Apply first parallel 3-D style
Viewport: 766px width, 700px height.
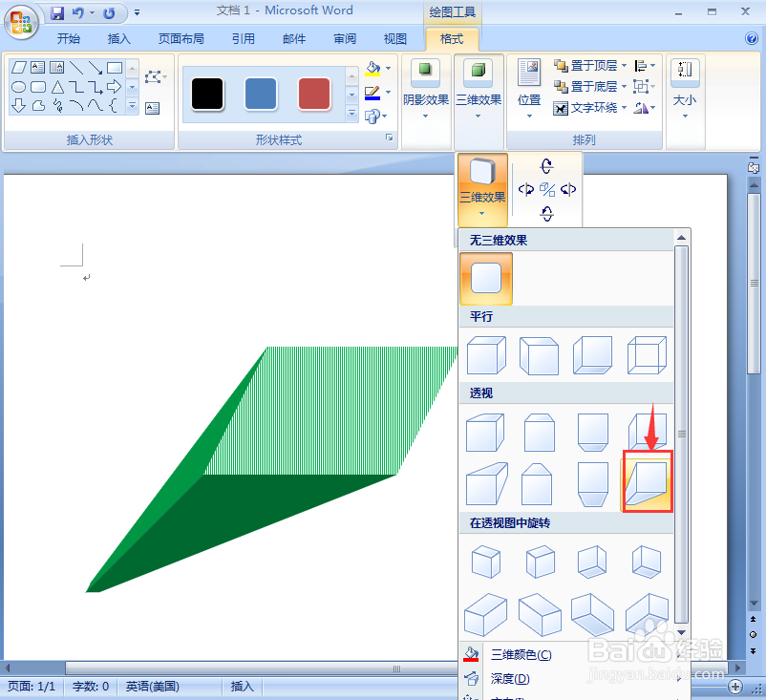486,355
